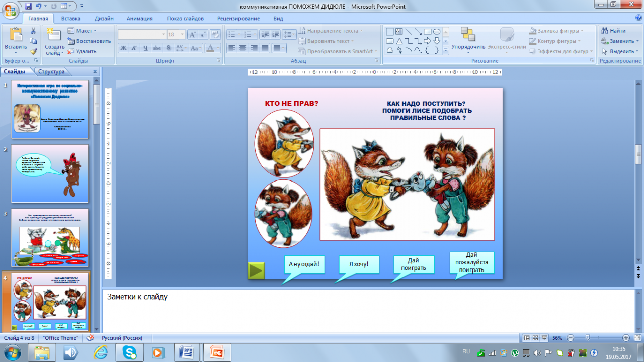Decrease font size with the small A icon
The height and width of the screenshot is (362, 644).
tap(203, 35)
